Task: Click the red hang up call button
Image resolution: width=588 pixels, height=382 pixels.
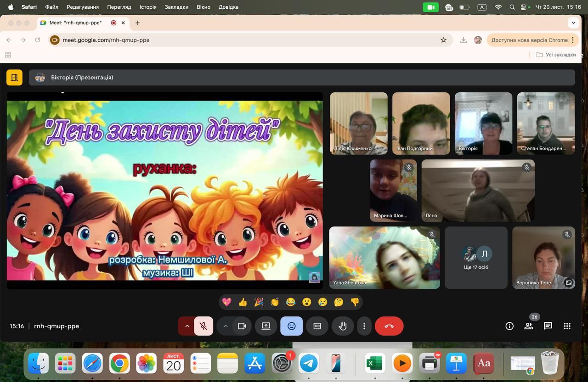Action: coord(389,326)
